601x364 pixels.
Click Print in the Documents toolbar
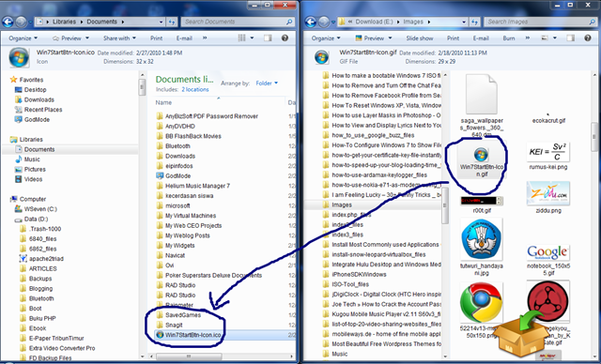click(x=157, y=38)
